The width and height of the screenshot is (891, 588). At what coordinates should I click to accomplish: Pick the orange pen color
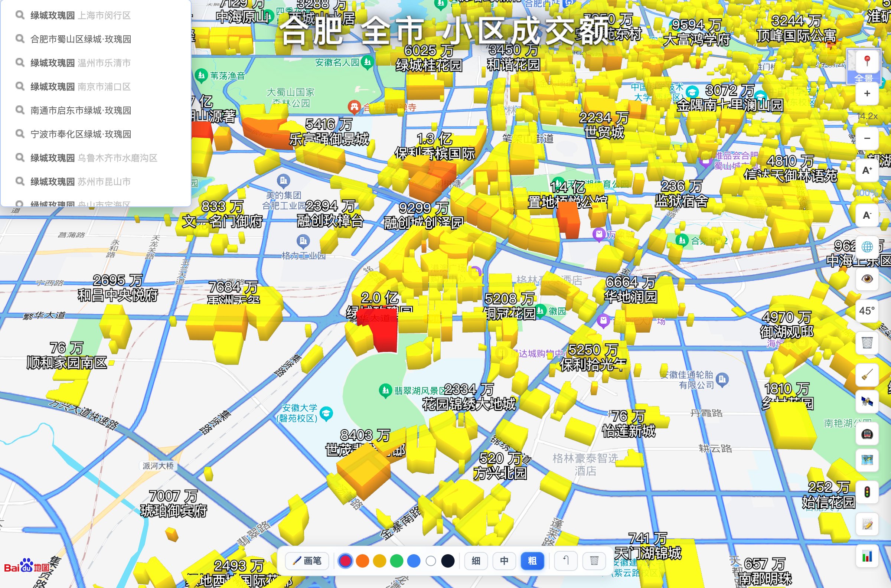pyautogui.click(x=362, y=561)
